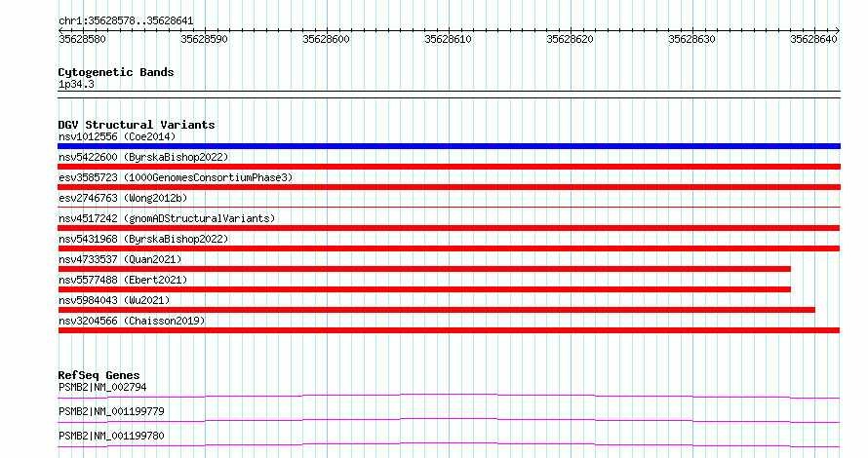Image resolution: width=868 pixels, height=458 pixels.
Task: Click the blue nsv1012556 variant bar
Action: pos(449,146)
